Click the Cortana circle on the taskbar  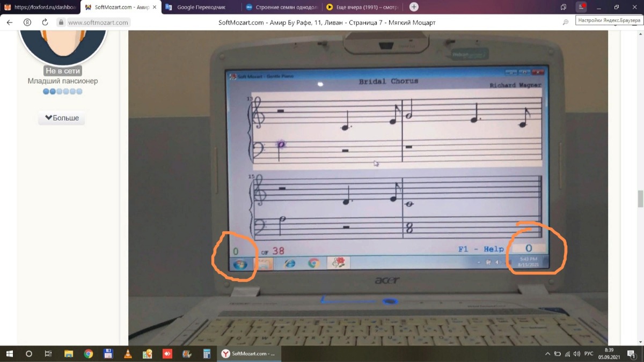coord(29,354)
